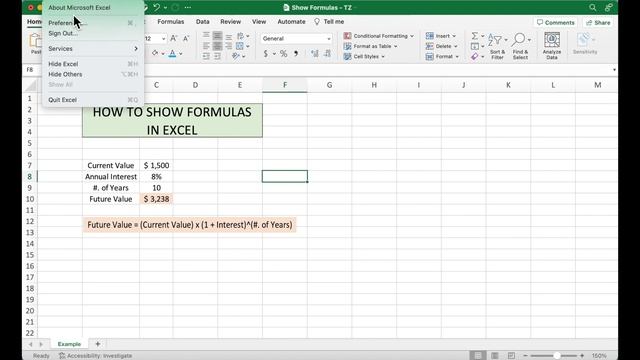Image resolution: width=640 pixels, height=360 pixels.
Task: Open the Formulas ribbon tab
Action: [x=171, y=22]
